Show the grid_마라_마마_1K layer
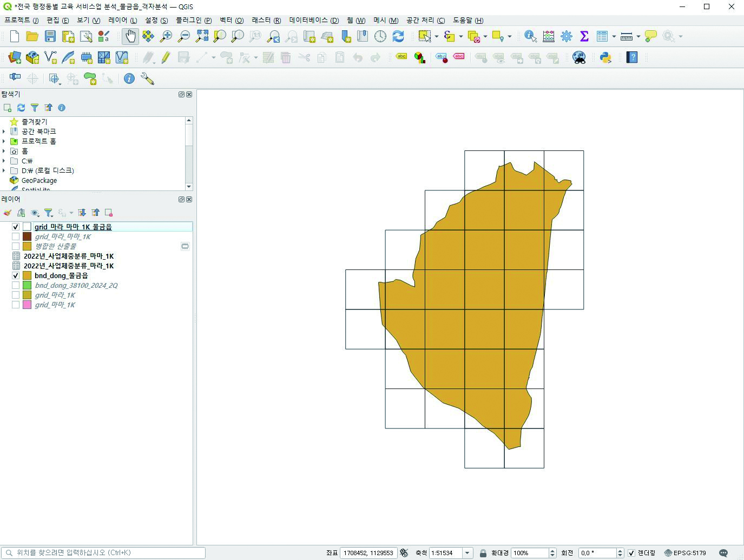 [x=16, y=236]
